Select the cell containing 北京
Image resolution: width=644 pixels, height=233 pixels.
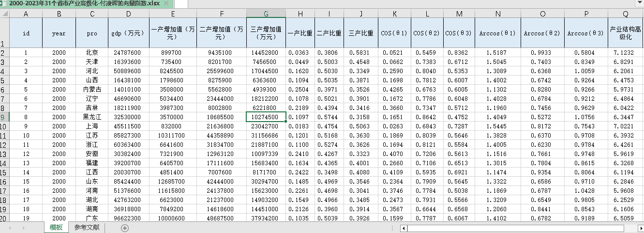pyautogui.click(x=91, y=52)
